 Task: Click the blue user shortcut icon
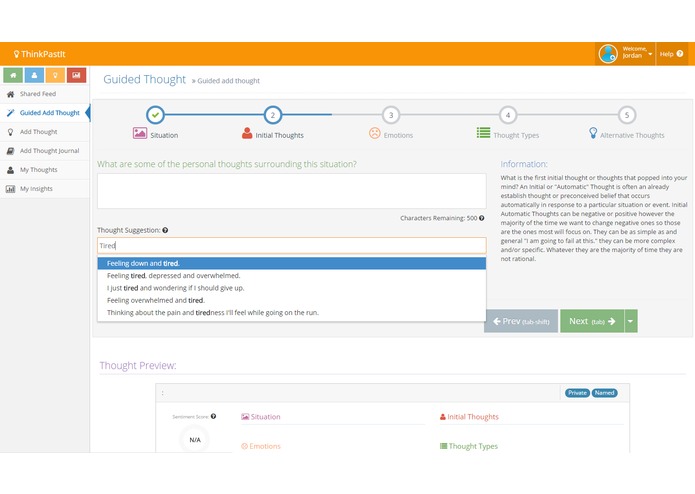(34, 75)
